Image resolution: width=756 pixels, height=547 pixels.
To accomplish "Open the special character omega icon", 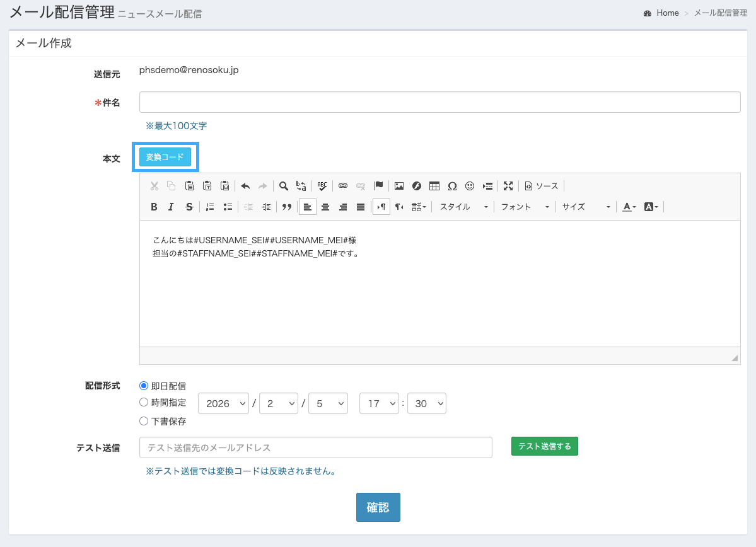I will 452,186.
